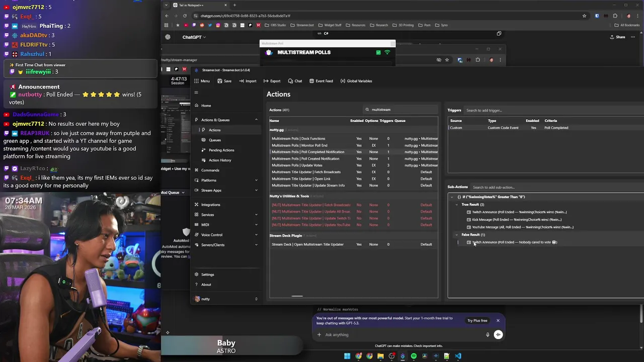Open the Chat toolbar item
The height and width of the screenshot is (362, 644).
pos(295,81)
